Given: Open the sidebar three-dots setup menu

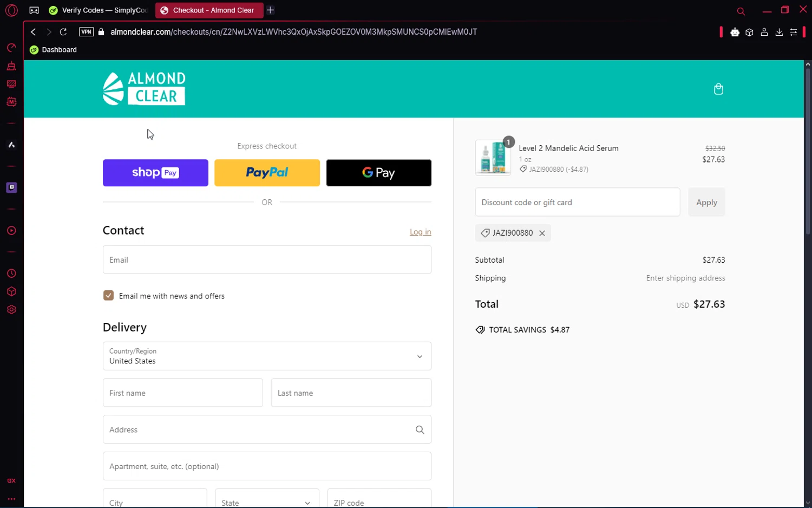Looking at the screenshot, I should (x=11, y=499).
